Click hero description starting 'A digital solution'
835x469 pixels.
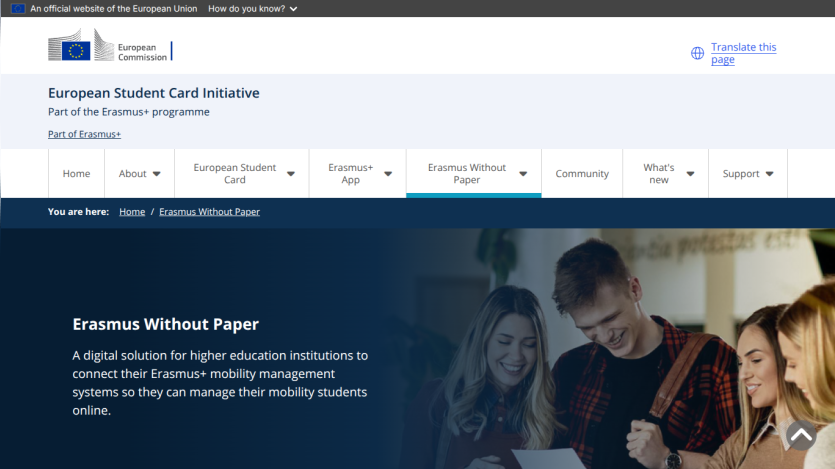coord(220,383)
